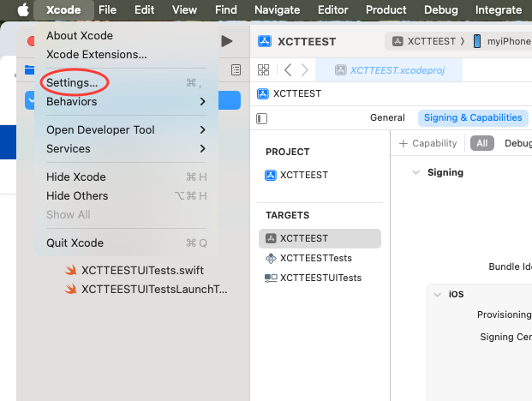
Task: Open the Find menu
Action: click(x=225, y=9)
